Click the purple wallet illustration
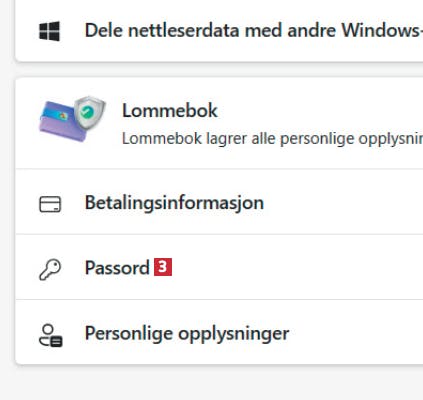The height and width of the screenshot is (400, 423). tap(63, 122)
